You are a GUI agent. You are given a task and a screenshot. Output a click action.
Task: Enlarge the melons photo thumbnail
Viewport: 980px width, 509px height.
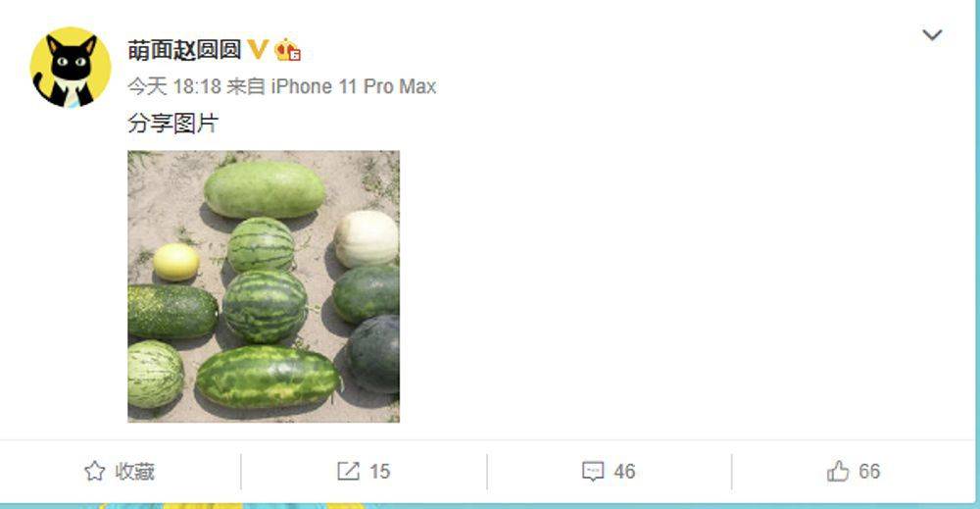tap(264, 286)
